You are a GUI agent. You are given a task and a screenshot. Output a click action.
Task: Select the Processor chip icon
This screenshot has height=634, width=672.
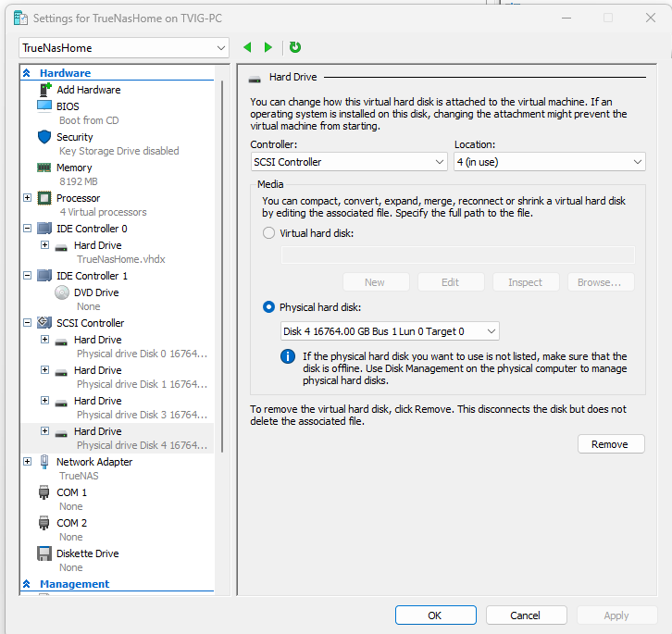click(x=44, y=198)
